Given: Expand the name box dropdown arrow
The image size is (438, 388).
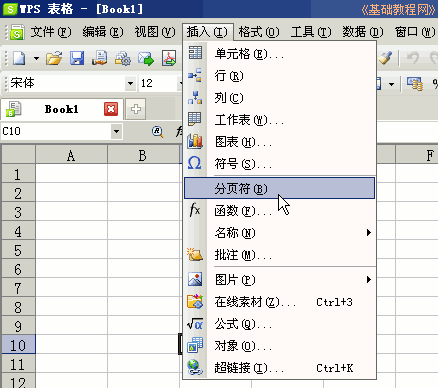Looking at the screenshot, I should 116,131.
